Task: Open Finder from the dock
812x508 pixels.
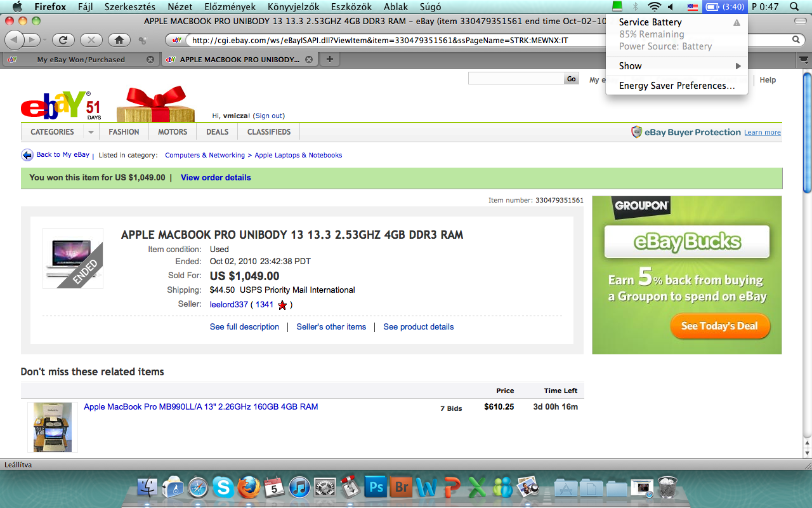Action: coord(148,488)
